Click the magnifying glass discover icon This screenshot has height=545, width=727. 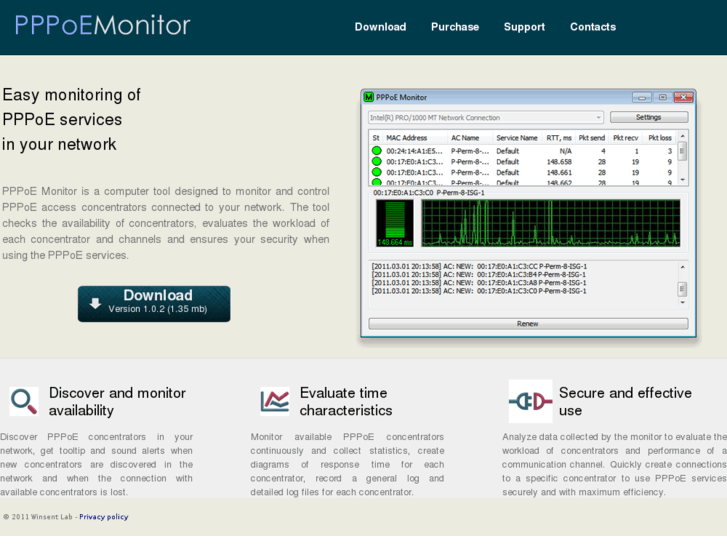tap(24, 401)
